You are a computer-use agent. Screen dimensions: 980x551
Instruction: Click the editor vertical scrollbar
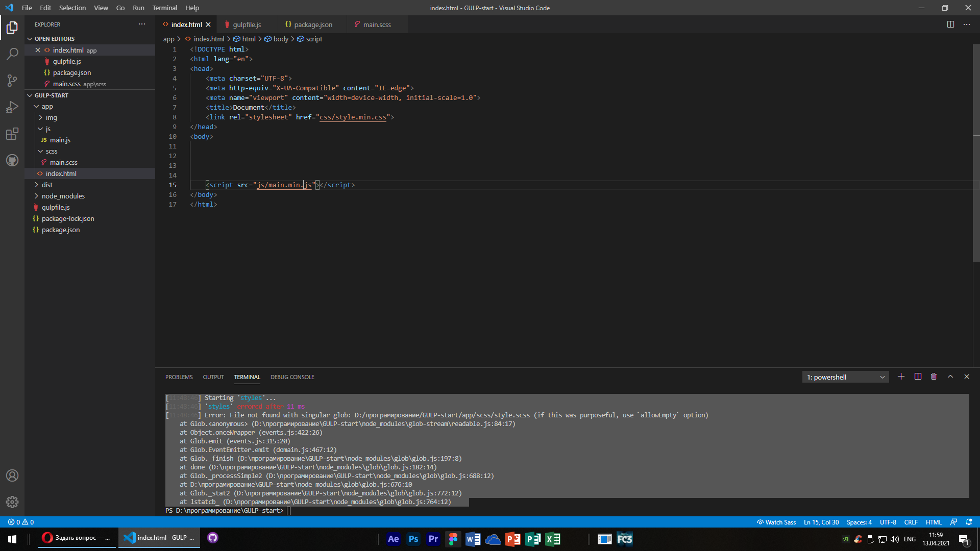click(x=976, y=153)
